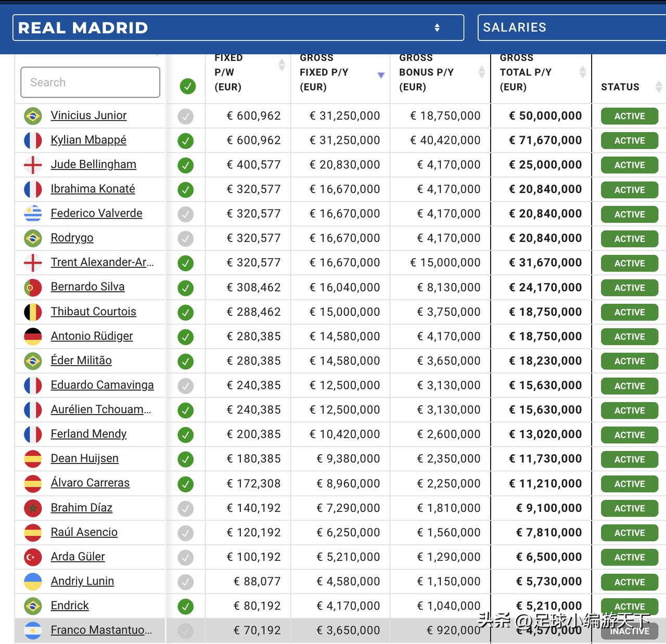Click Dean Huijsen's € 11,730,000 gross total
The width and height of the screenshot is (666, 644).
[x=545, y=459]
